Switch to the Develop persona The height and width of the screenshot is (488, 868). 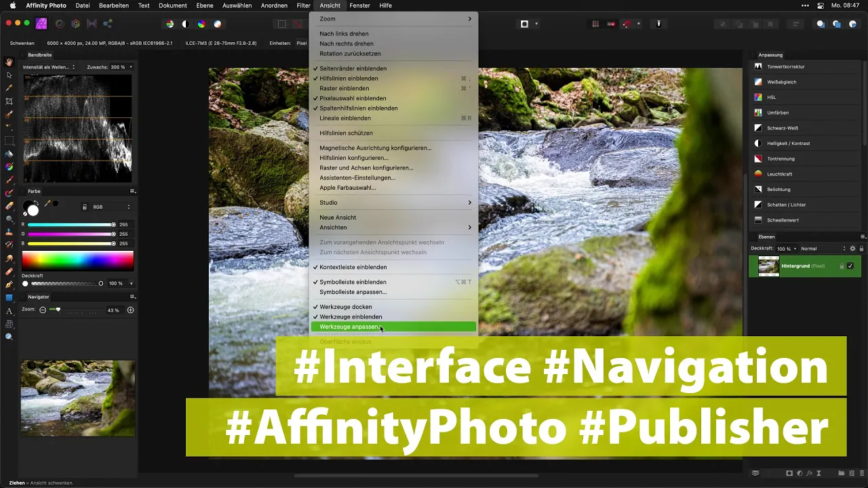click(x=75, y=24)
